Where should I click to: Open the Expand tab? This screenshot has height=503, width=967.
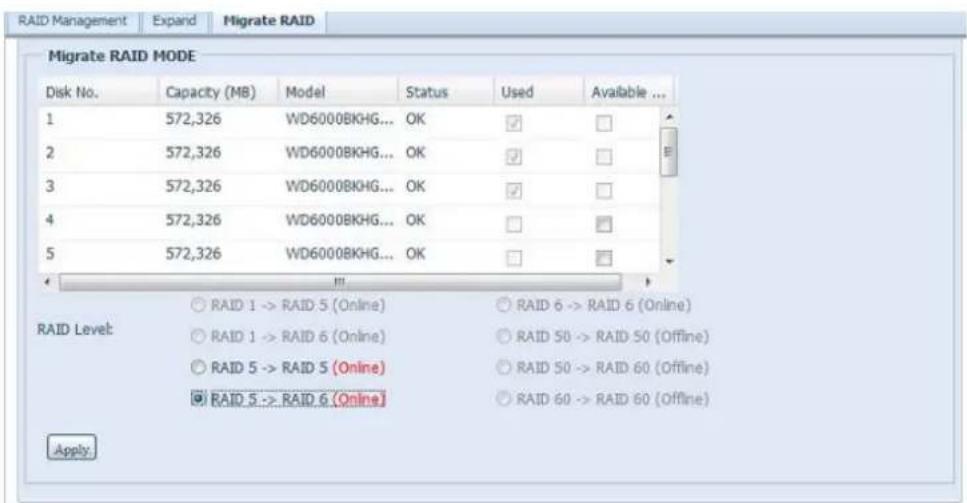(175, 21)
